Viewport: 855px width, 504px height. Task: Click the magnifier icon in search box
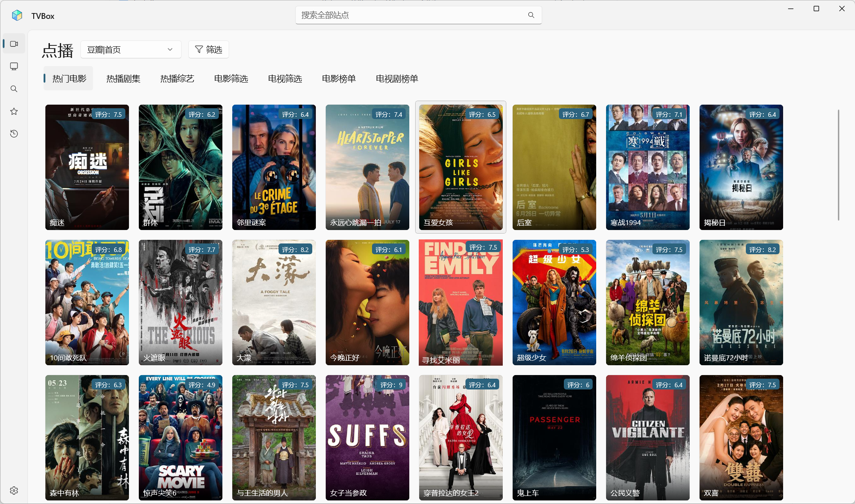pos(531,15)
